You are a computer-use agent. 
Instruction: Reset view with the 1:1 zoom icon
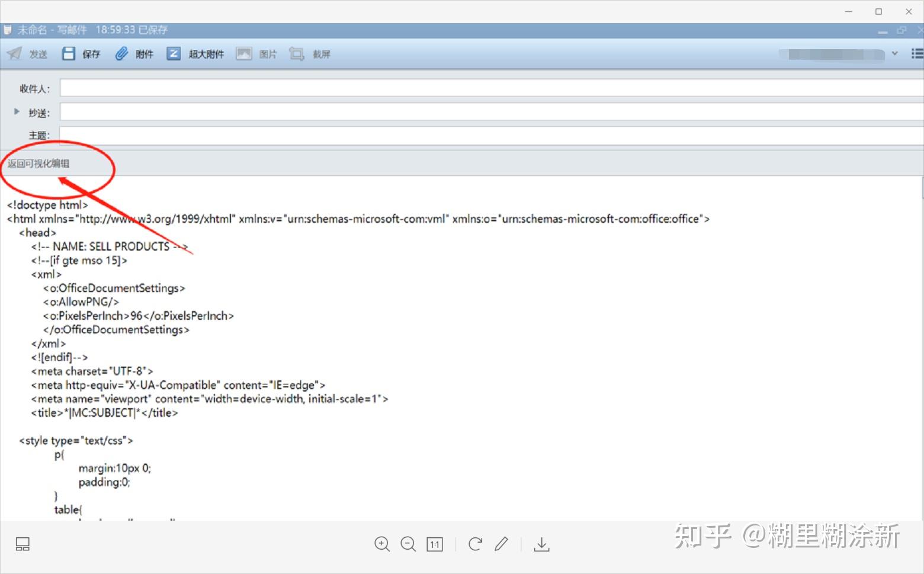434,544
